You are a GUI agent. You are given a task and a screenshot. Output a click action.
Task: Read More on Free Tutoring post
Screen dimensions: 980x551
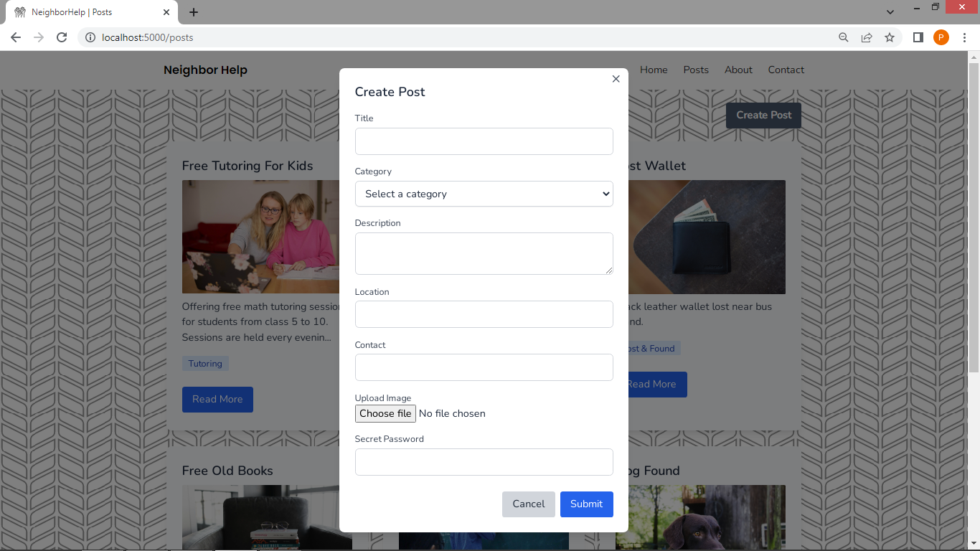click(x=217, y=399)
